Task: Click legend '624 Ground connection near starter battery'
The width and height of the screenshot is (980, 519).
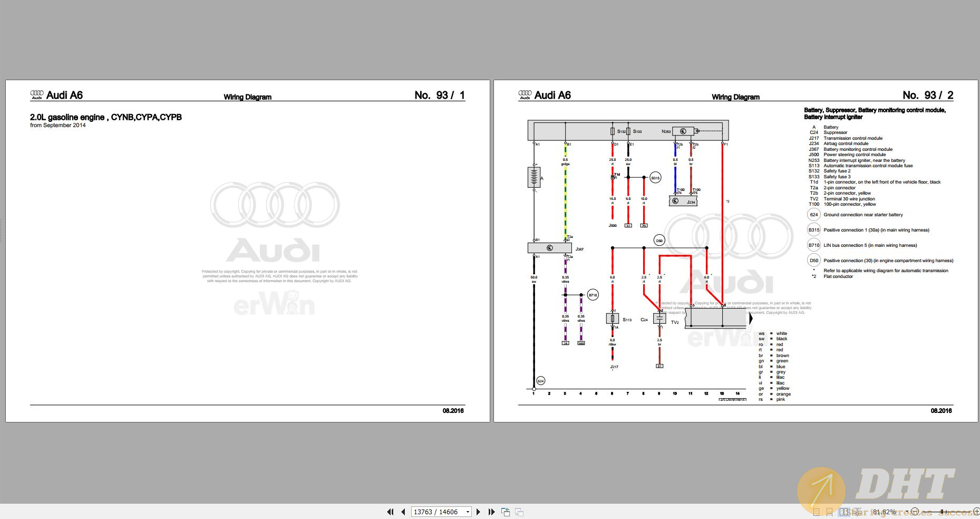Action: coord(856,215)
